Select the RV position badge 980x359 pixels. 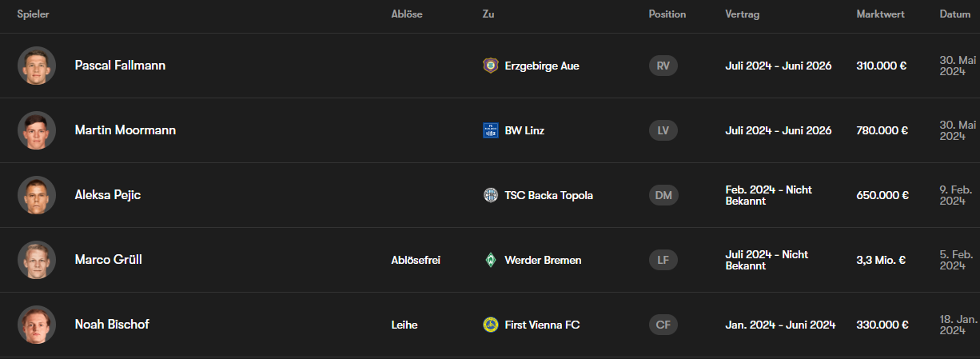pyautogui.click(x=663, y=66)
